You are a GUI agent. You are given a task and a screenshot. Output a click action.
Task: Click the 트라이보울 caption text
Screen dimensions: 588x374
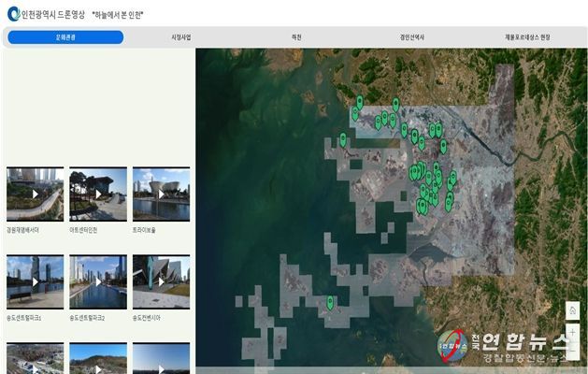(144, 230)
